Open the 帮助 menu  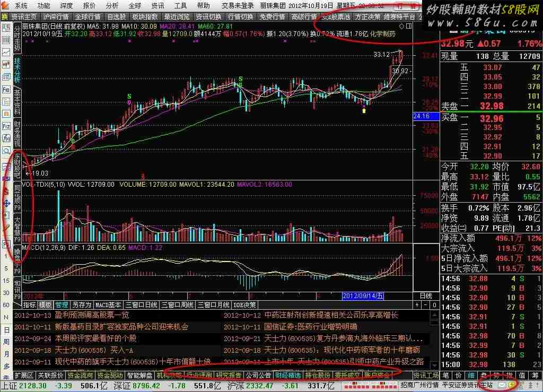click(x=203, y=5)
